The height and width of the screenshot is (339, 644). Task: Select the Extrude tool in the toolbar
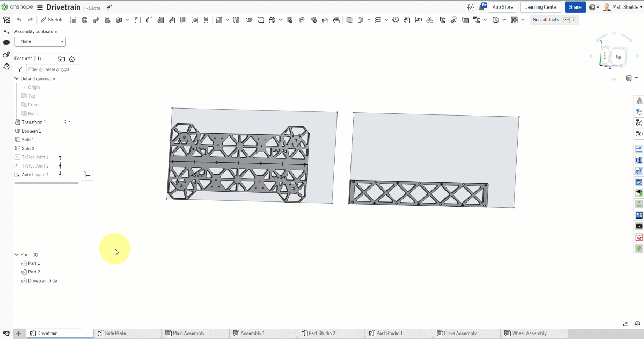click(72, 19)
